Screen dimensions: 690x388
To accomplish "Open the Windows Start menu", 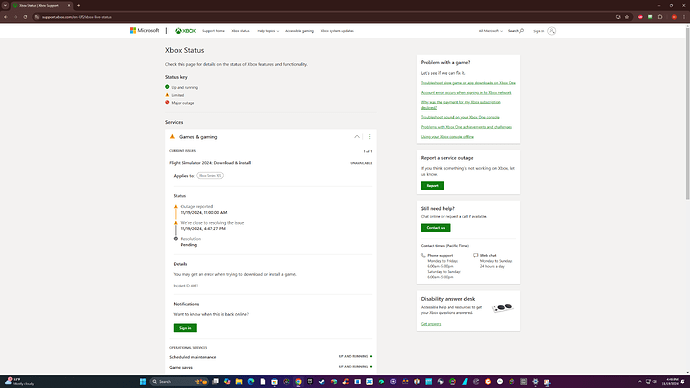I will pos(143,381).
